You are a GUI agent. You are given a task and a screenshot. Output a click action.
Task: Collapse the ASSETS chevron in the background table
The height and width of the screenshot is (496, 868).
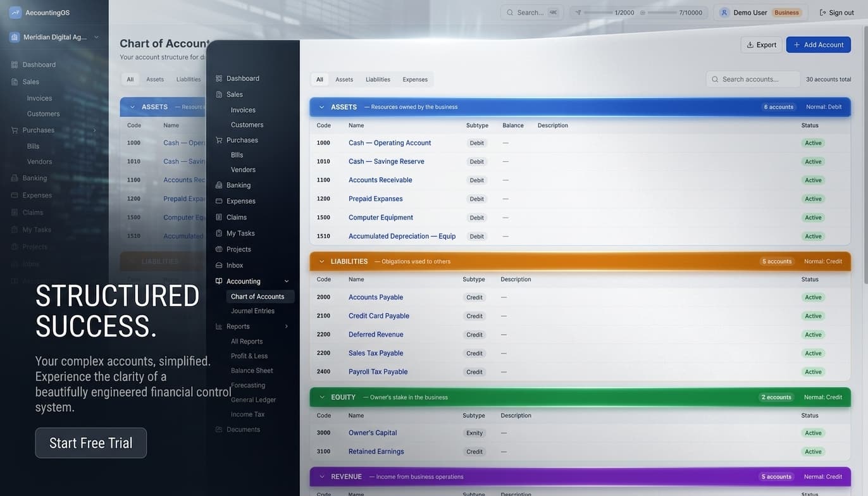pos(132,107)
